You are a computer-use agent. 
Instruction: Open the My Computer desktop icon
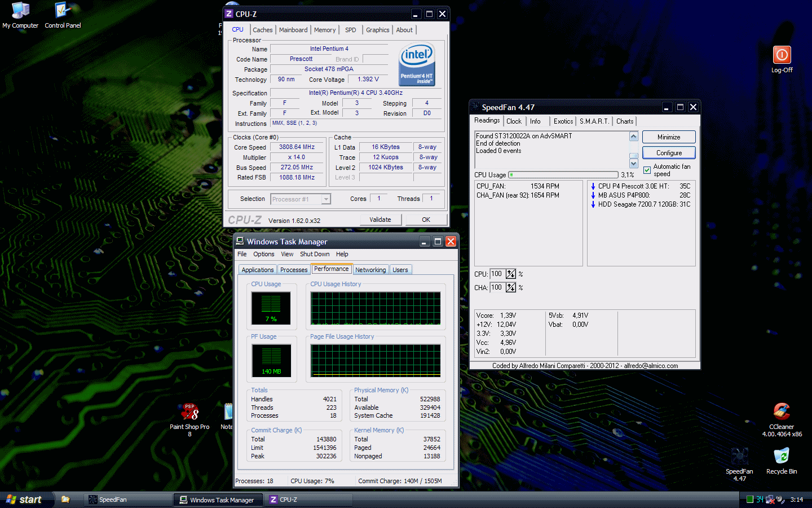click(20, 11)
